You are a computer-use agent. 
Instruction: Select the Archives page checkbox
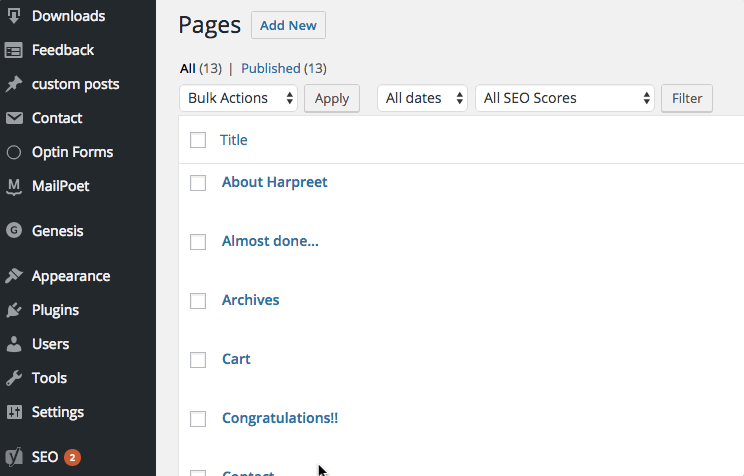coord(198,300)
